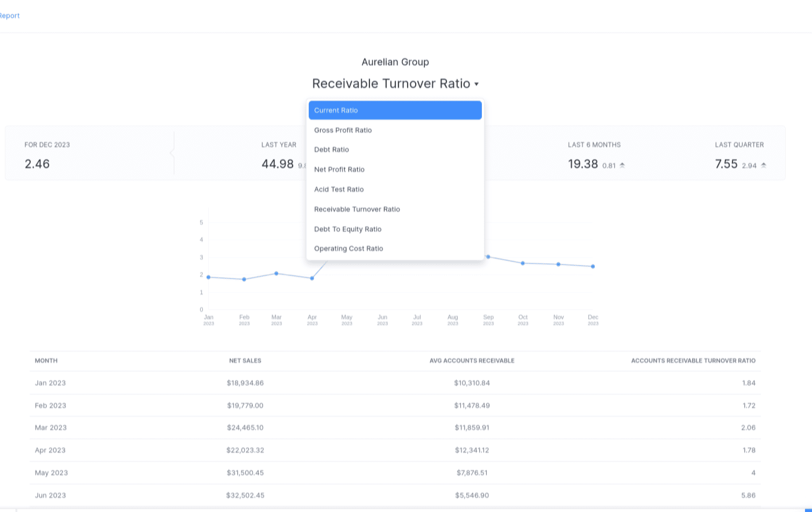Click net sales $24,465.10 cell
812x512 pixels.
pos(245,428)
